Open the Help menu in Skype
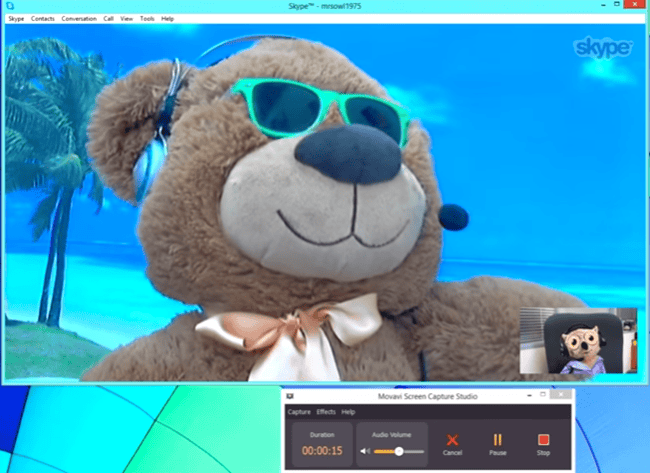650x473 pixels. click(x=167, y=19)
